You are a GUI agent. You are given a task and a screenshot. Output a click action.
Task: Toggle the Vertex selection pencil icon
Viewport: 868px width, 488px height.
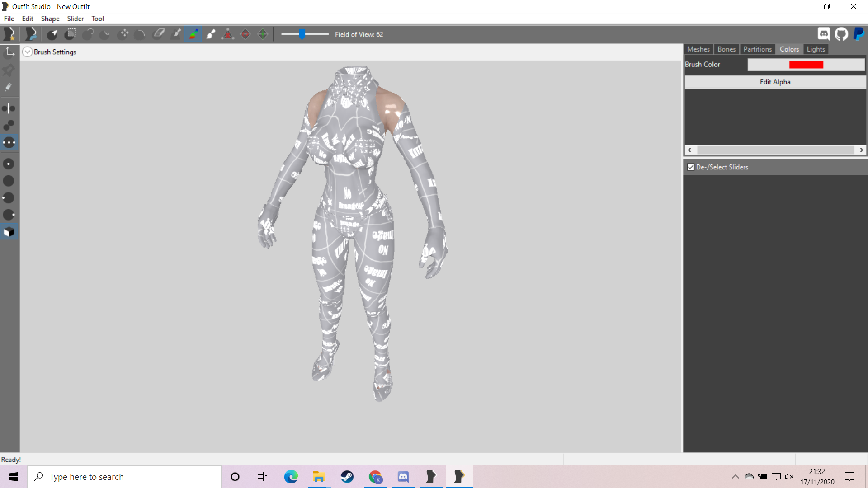point(9,87)
